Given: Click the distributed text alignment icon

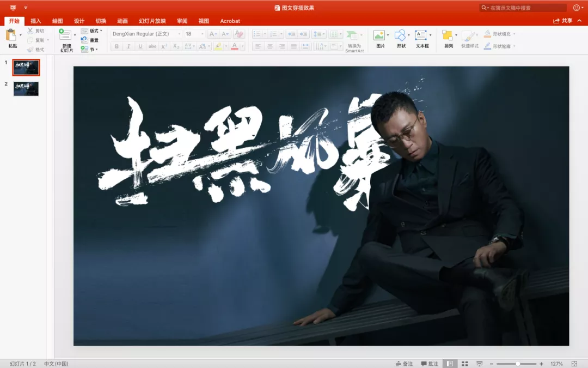Looking at the screenshot, I should point(306,46).
